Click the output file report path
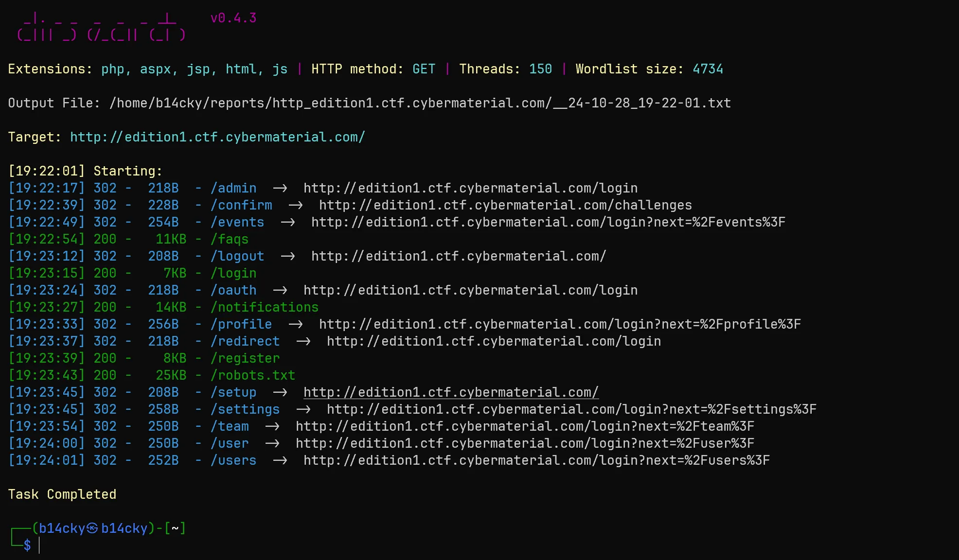Viewport: 959px width, 560px height. tap(420, 103)
